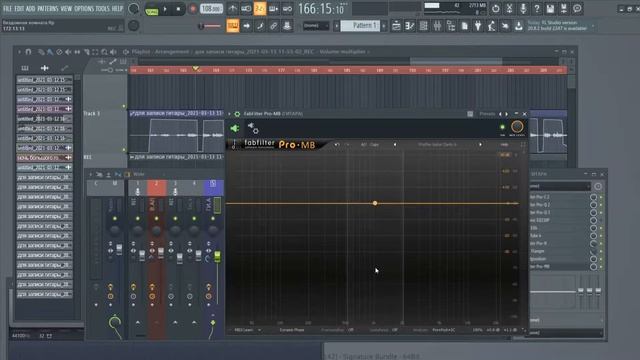The height and width of the screenshot is (360, 640).
Task: Open the PATTERNS menu
Action: (48, 8)
